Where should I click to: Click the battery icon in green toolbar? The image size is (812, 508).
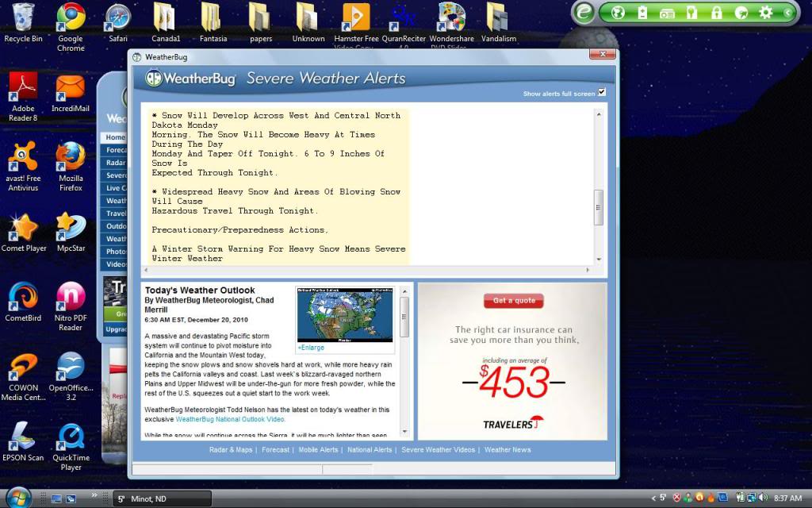[x=642, y=13]
